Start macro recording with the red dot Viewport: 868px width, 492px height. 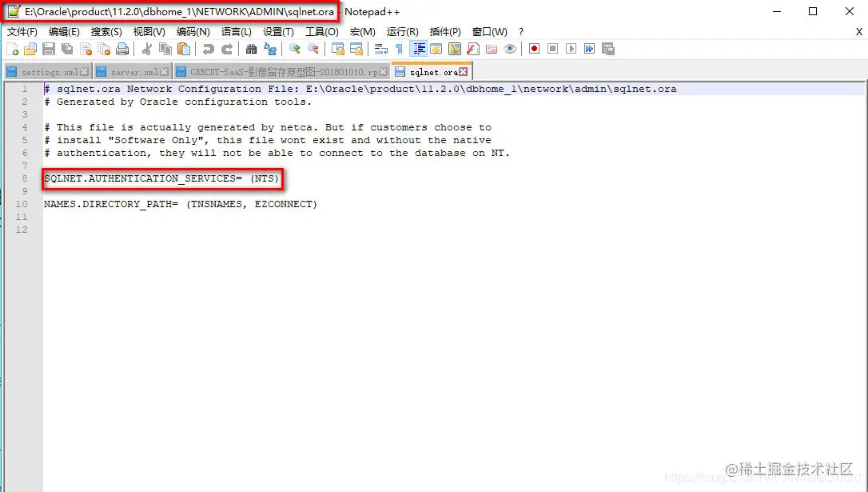534,50
